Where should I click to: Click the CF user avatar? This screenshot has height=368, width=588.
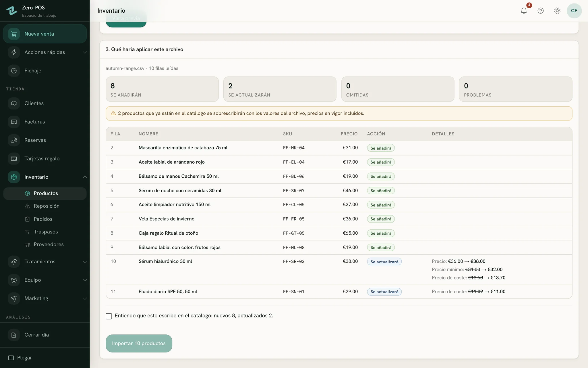coord(574,11)
